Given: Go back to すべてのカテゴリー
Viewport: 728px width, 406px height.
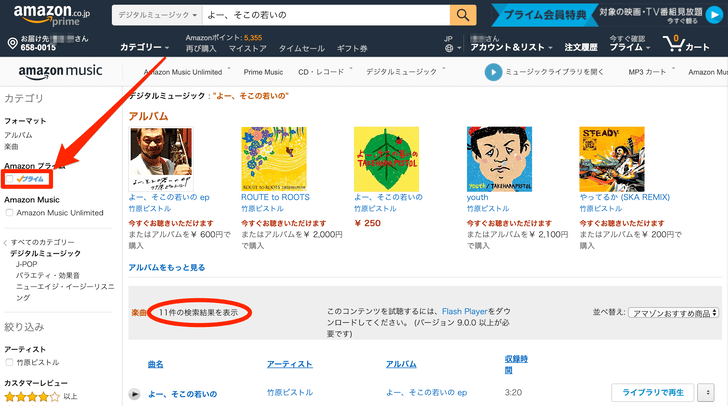Looking at the screenshot, I should tap(42, 242).
